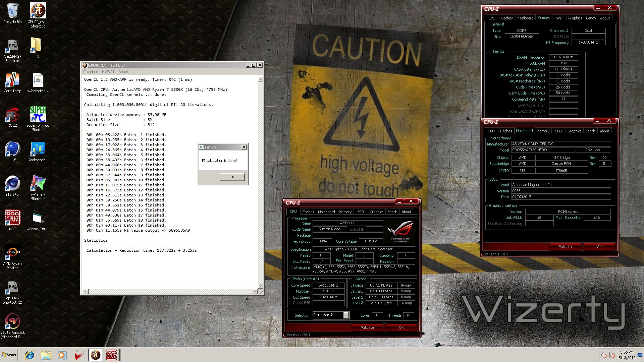Switch to Caches tab in CPU window
644x362 pixels.
pos(308,212)
